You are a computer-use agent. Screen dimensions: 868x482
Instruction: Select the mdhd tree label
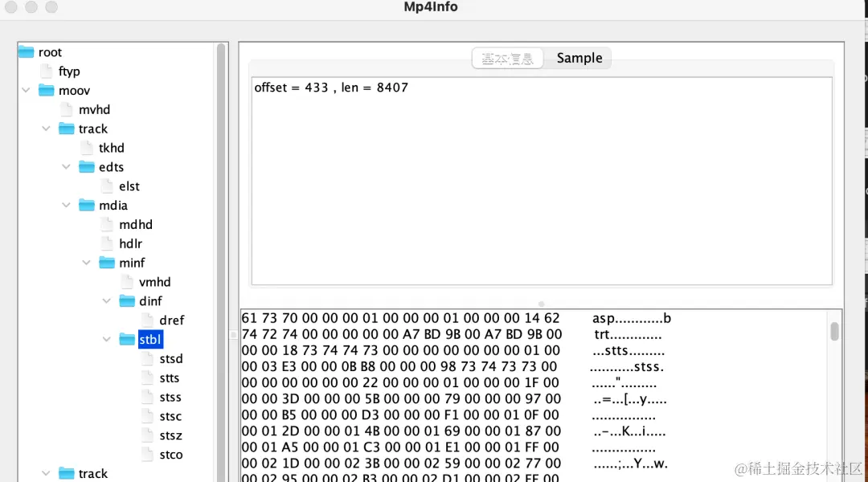point(136,224)
